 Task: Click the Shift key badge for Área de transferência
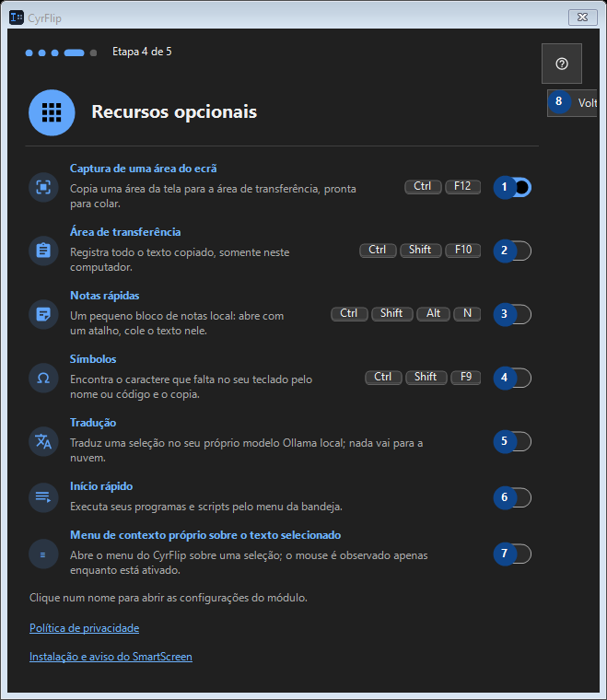(x=420, y=250)
